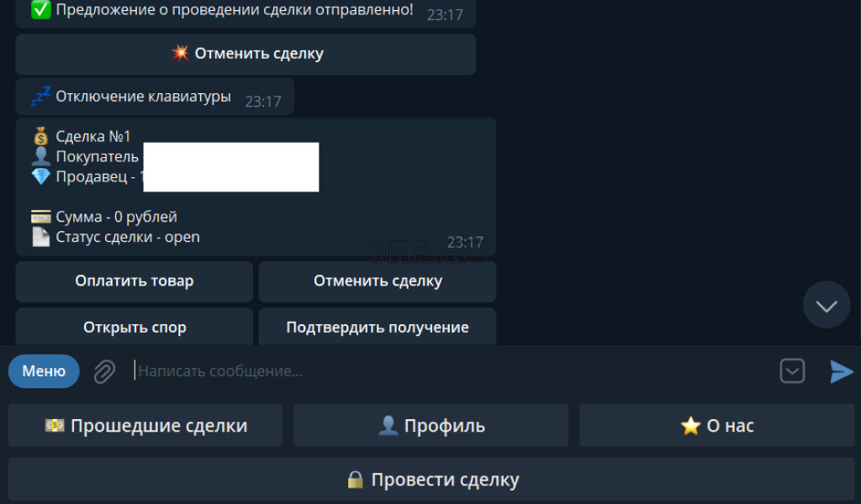Click the document emoji beside Статус сделки
The width and height of the screenshot is (861, 504).
click(41, 237)
